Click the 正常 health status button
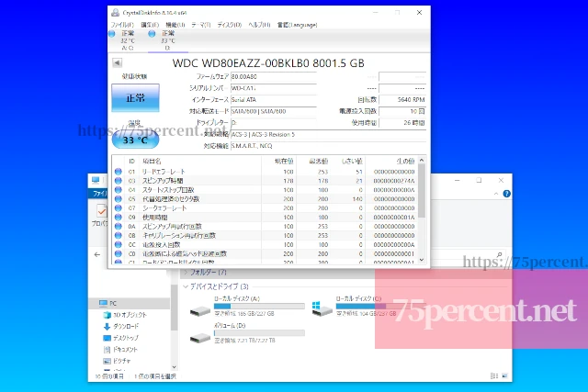 click(x=135, y=98)
